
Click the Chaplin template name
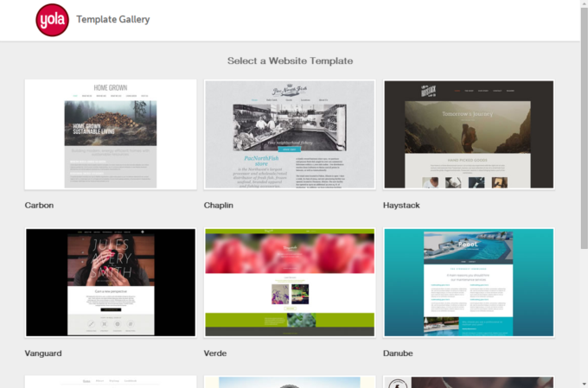(219, 206)
